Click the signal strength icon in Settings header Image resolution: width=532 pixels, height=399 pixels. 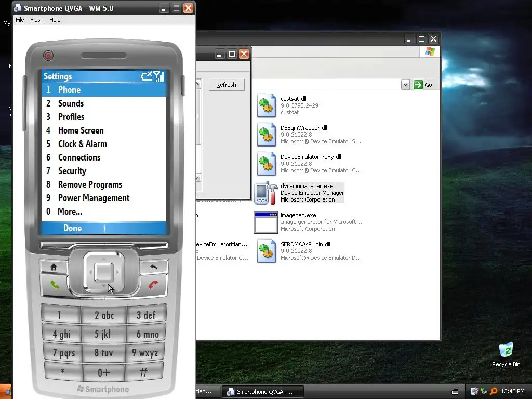point(158,76)
